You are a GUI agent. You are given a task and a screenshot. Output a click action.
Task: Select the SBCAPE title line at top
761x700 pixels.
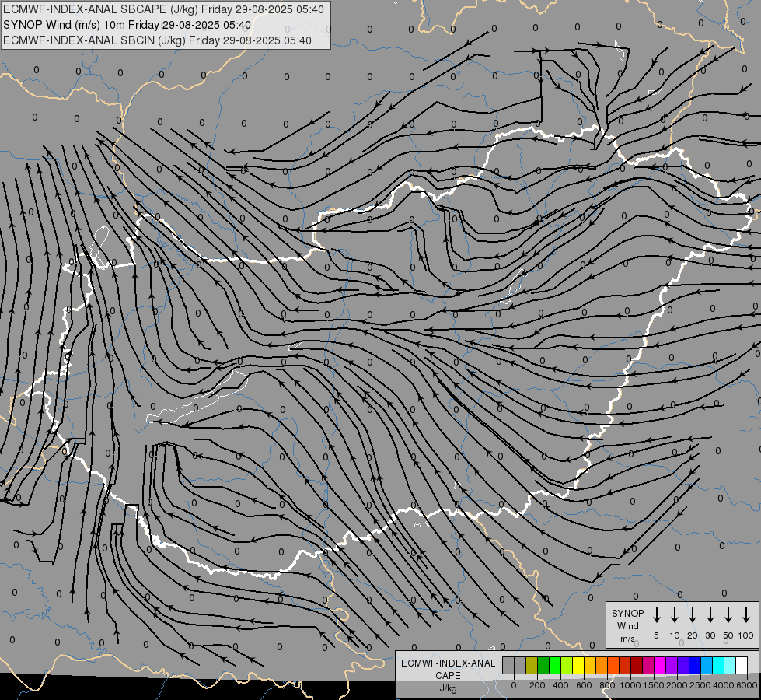click(x=163, y=9)
